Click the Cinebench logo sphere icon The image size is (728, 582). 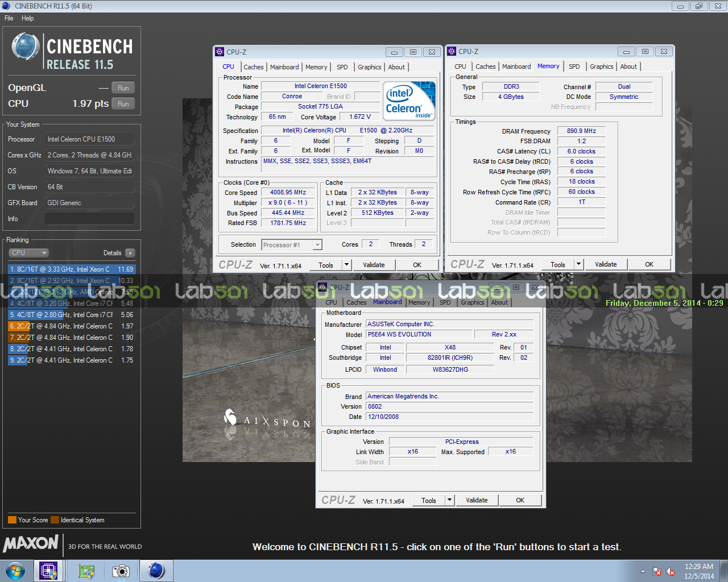pos(26,47)
